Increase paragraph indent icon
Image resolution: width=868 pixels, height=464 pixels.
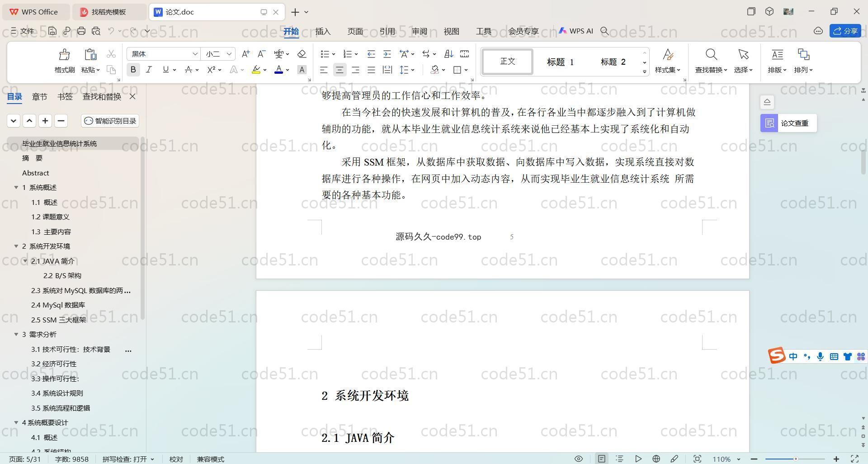click(387, 54)
